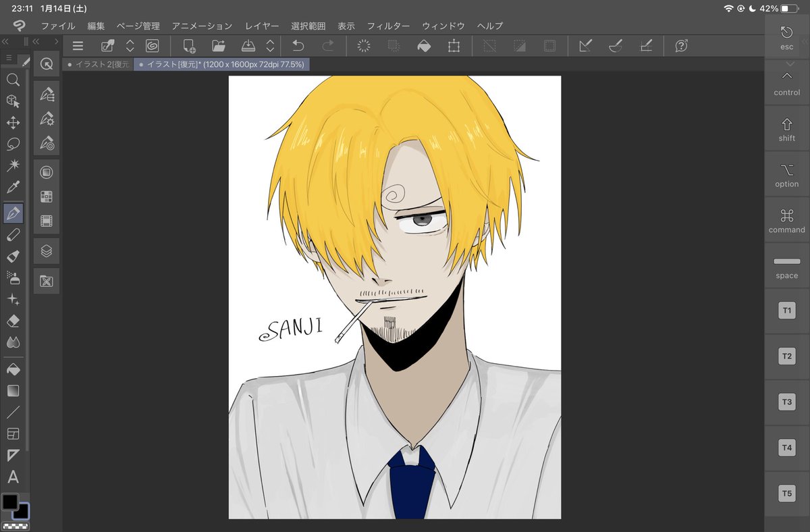Select the Zoom magnifier tool
The height and width of the screenshot is (532, 810).
[13, 80]
